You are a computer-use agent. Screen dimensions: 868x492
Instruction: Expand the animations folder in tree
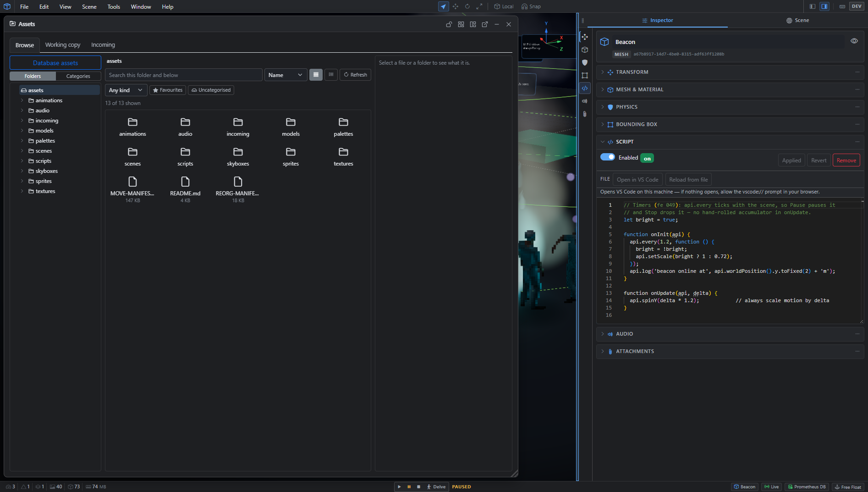pyautogui.click(x=22, y=100)
